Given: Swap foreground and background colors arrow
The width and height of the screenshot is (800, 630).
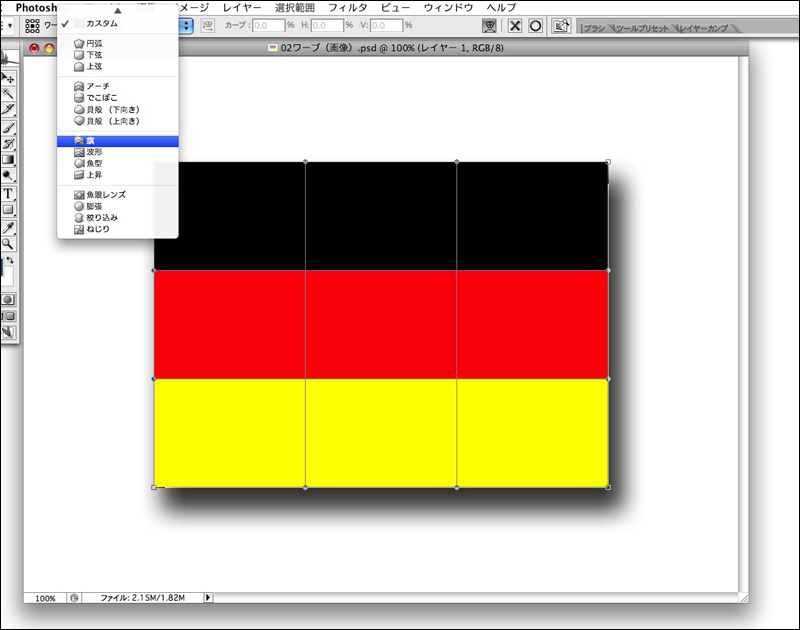Looking at the screenshot, I should click(x=10, y=261).
